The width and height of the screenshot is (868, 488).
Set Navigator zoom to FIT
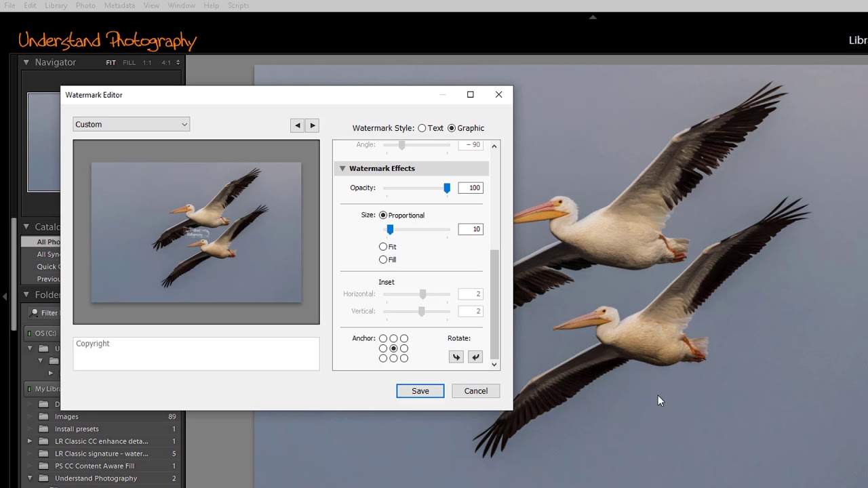point(111,63)
